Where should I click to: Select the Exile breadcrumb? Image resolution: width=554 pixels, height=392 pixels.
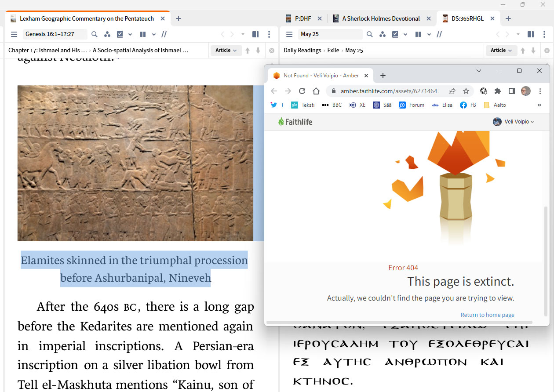coord(333,51)
